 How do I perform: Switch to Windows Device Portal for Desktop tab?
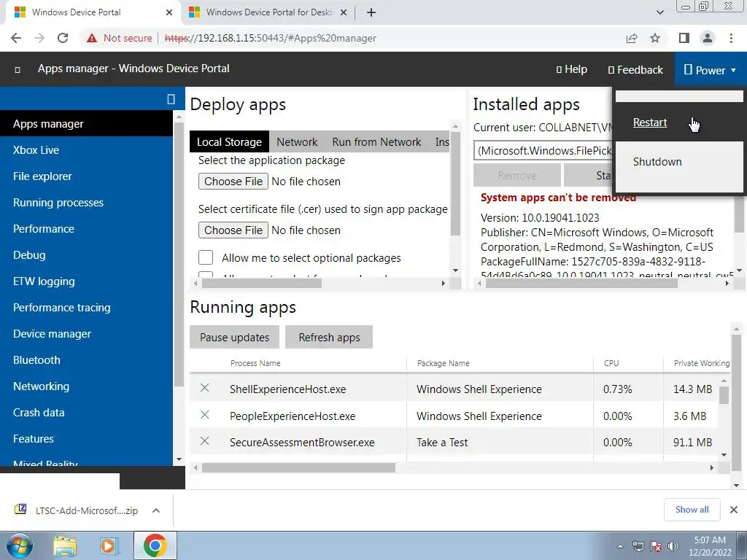[x=269, y=12]
